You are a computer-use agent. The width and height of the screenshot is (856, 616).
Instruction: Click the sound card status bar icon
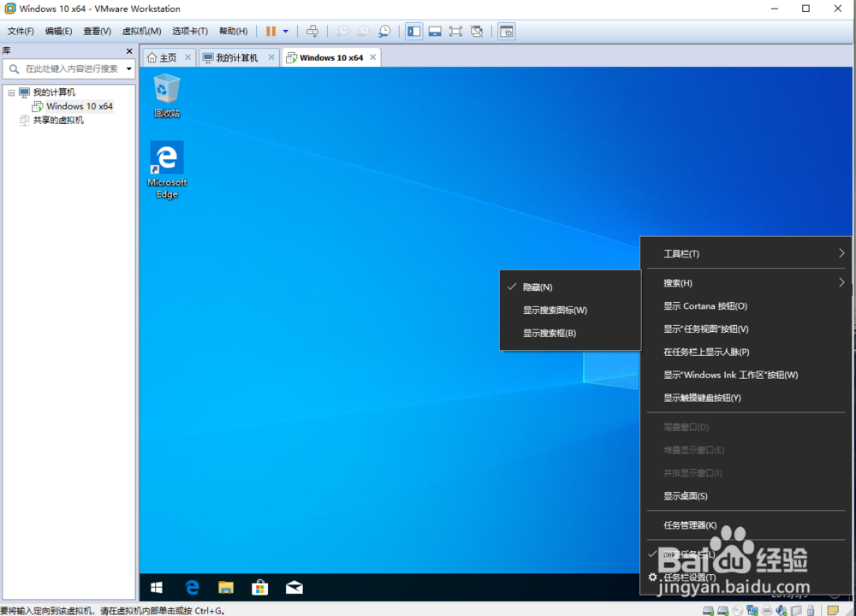coord(782,611)
